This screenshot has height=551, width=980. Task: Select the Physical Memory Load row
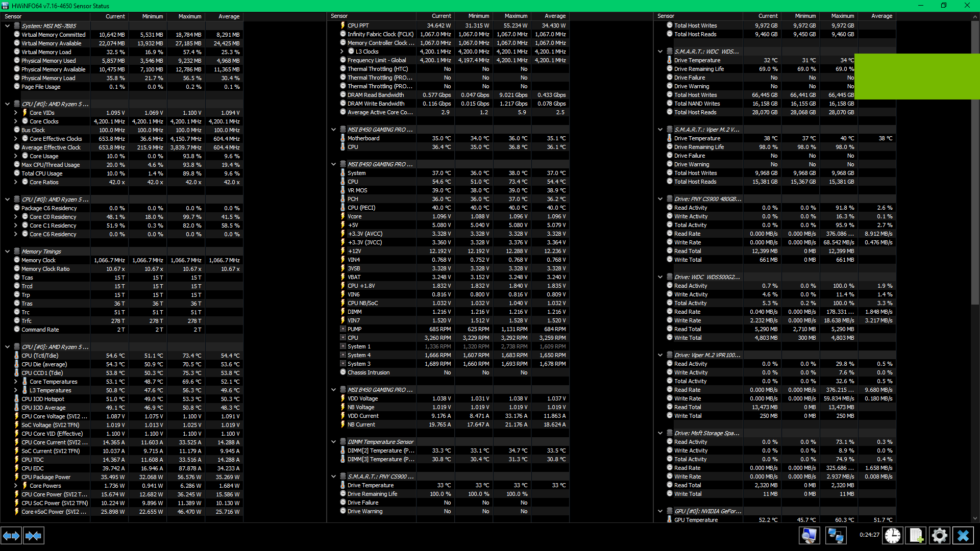click(x=48, y=78)
